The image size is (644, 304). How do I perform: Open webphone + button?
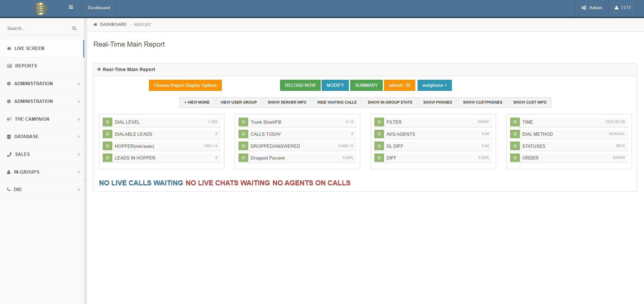point(435,85)
